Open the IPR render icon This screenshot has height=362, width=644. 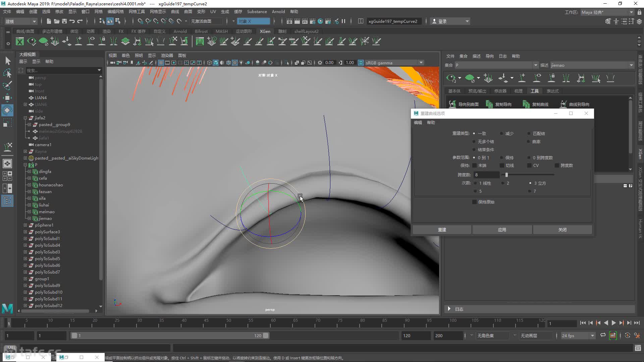[x=305, y=21]
